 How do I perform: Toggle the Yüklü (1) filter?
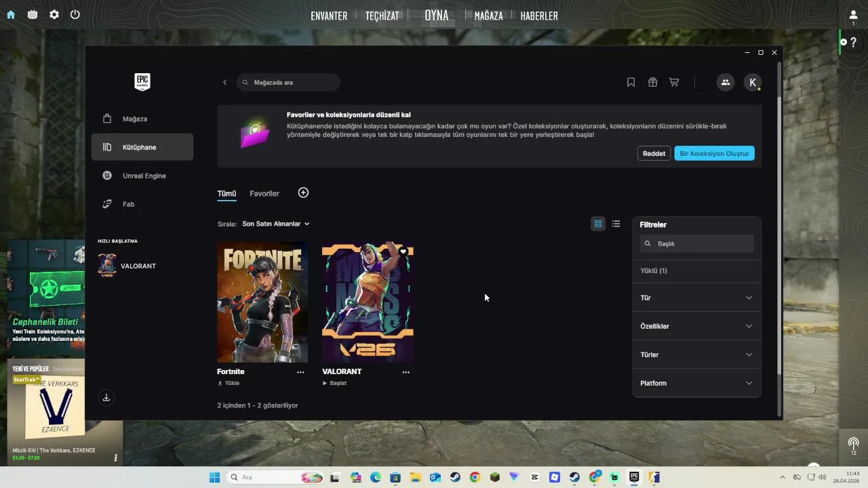[697, 270]
